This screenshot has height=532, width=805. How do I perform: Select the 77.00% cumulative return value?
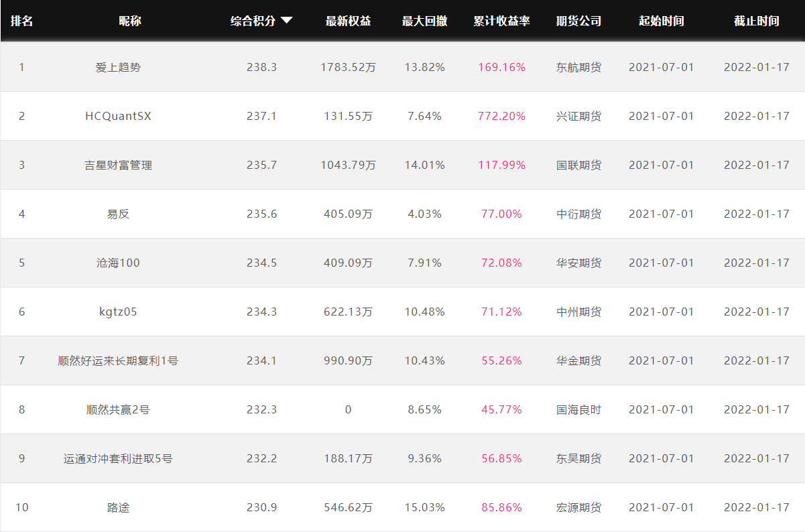pos(501,214)
